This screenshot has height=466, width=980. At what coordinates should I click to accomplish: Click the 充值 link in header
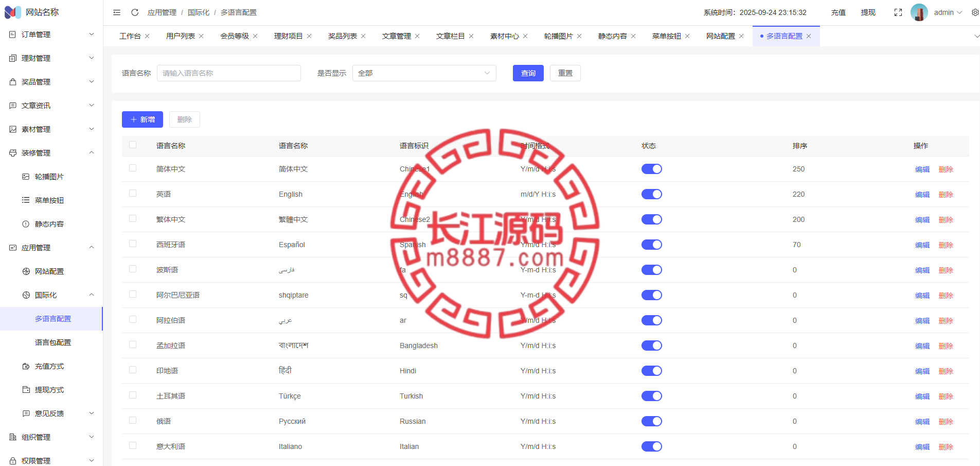coord(839,12)
